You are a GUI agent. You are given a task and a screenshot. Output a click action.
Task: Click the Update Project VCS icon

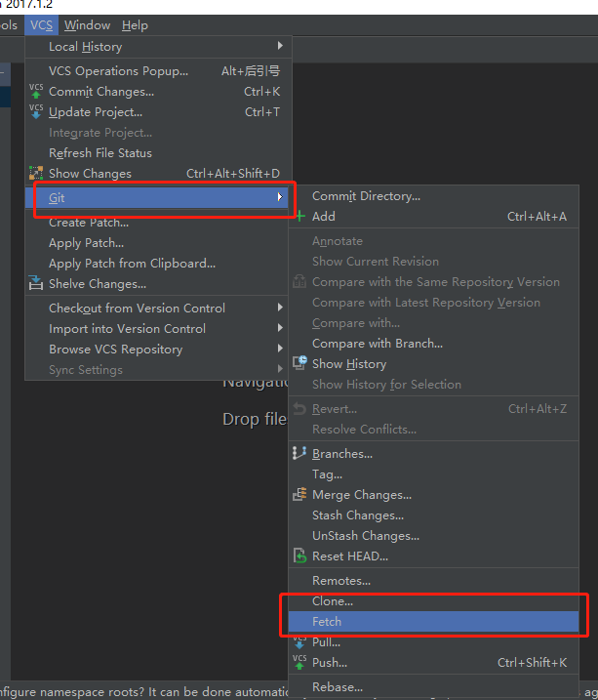[36, 111]
